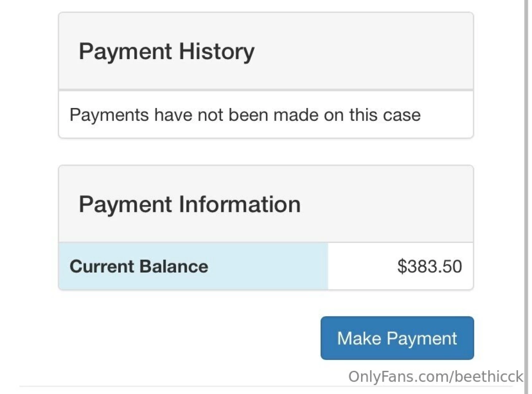Click the word "Current" in the balance row

coord(102,266)
